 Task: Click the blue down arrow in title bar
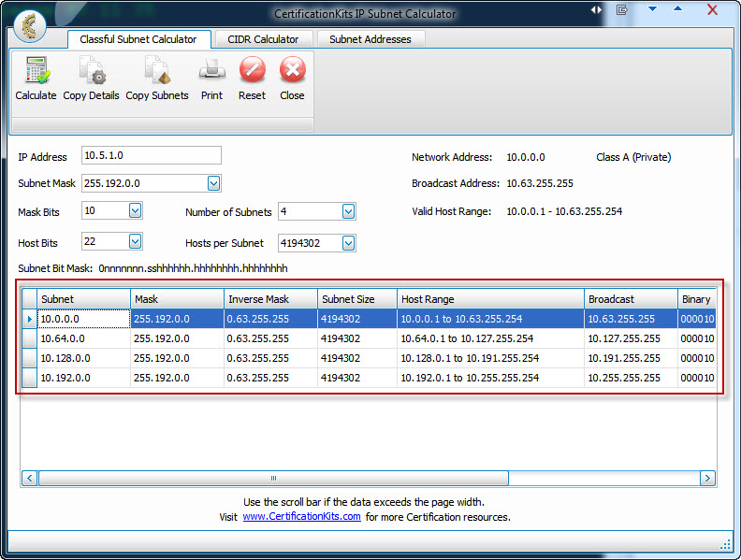652,8
